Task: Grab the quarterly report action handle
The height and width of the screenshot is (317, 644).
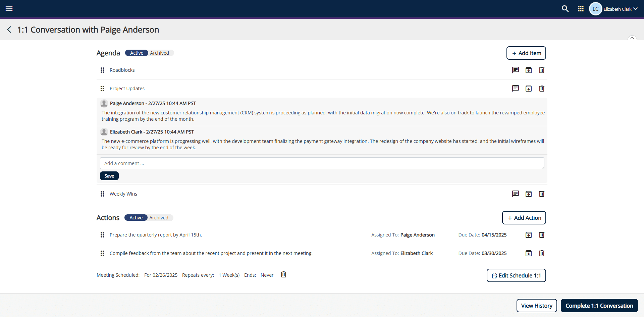Action: point(102,235)
